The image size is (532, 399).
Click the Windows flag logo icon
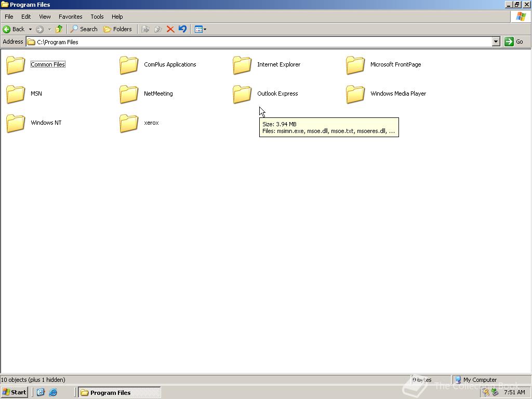(x=521, y=17)
